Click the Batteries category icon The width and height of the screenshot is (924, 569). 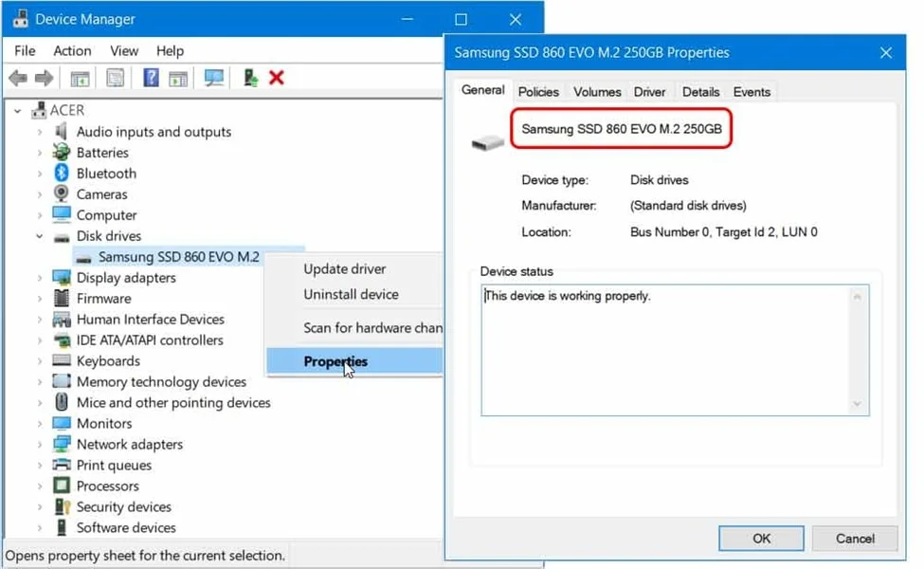[x=62, y=152]
